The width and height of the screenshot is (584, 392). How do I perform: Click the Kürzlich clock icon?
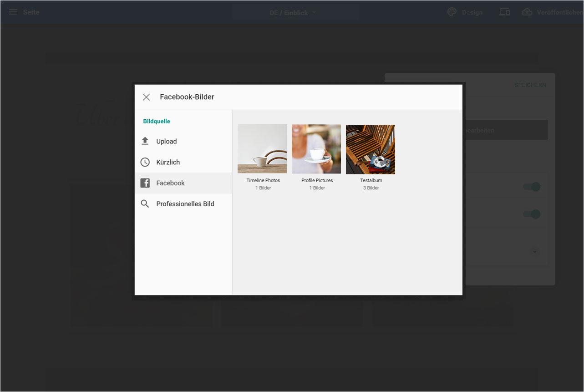145,162
